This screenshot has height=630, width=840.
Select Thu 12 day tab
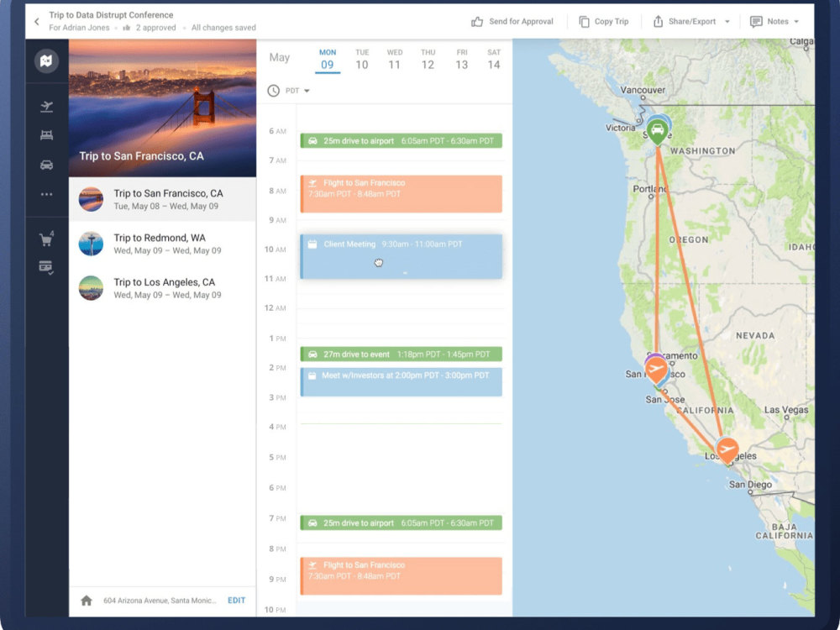click(428, 60)
